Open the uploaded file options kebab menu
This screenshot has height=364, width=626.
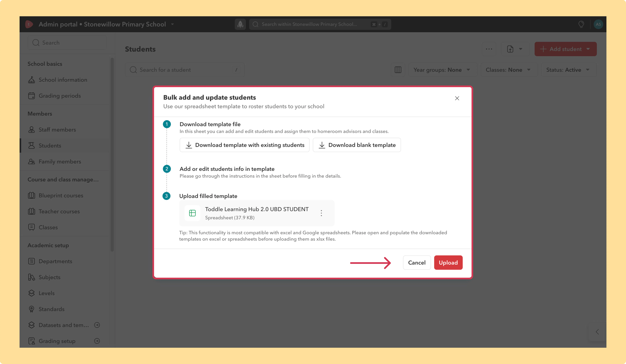click(x=321, y=213)
